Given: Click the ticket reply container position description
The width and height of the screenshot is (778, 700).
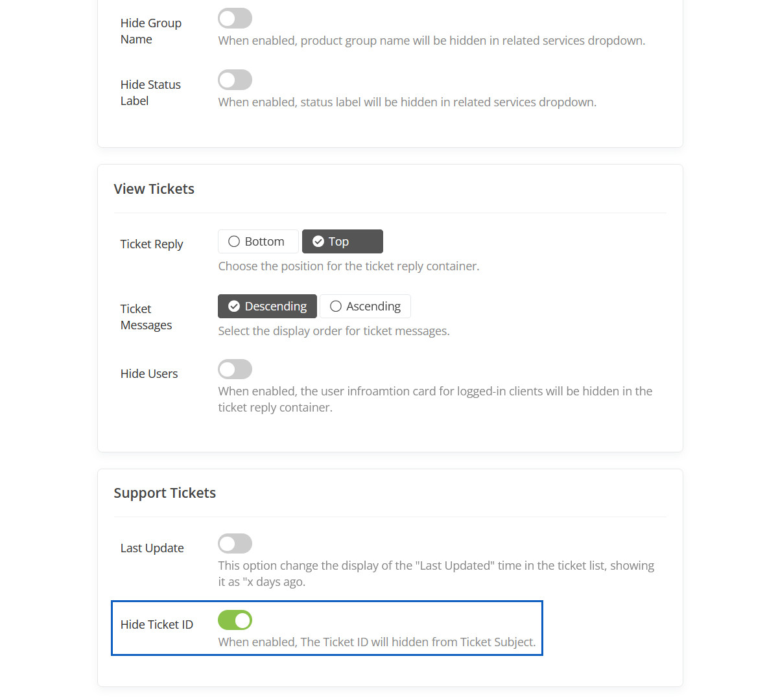Looking at the screenshot, I should 349,266.
